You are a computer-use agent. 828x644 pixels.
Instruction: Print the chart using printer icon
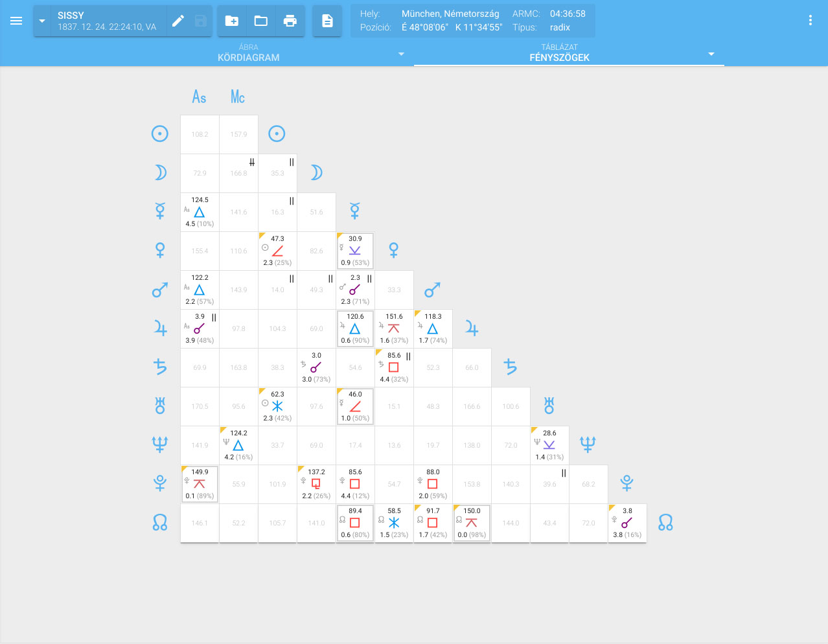tap(290, 21)
